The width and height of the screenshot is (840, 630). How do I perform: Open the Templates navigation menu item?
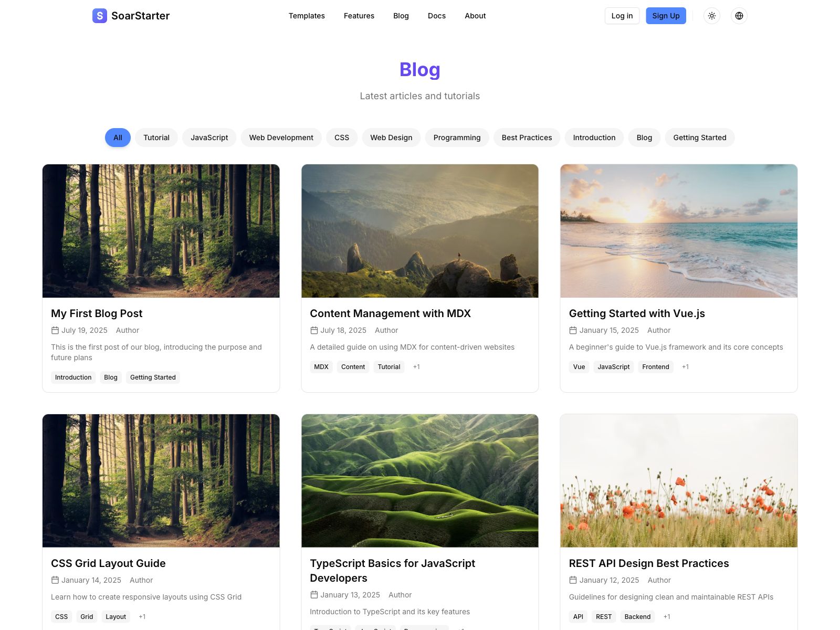pyautogui.click(x=307, y=16)
